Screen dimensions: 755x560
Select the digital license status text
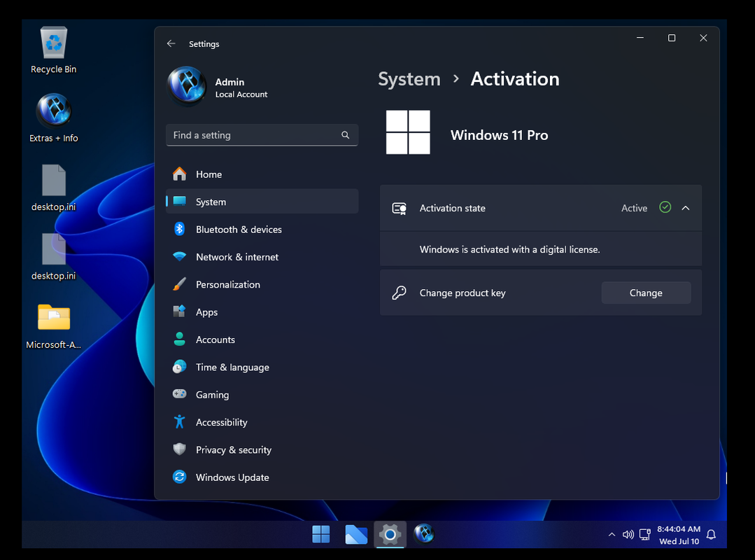[509, 249]
